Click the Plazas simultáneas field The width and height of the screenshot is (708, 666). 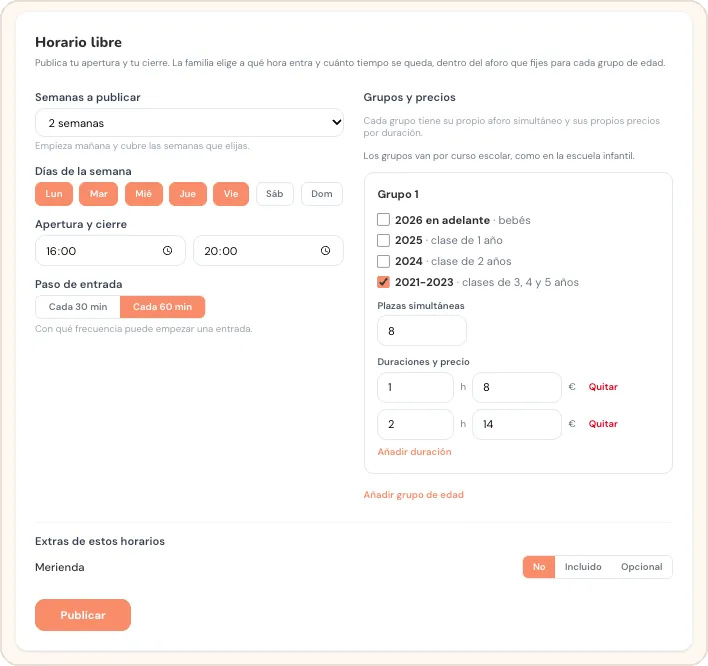coord(422,331)
